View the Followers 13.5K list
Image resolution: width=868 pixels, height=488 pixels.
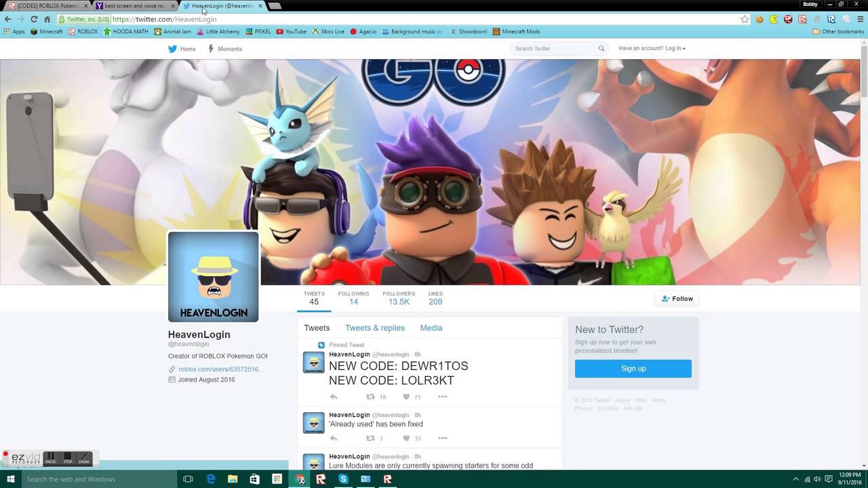click(399, 298)
